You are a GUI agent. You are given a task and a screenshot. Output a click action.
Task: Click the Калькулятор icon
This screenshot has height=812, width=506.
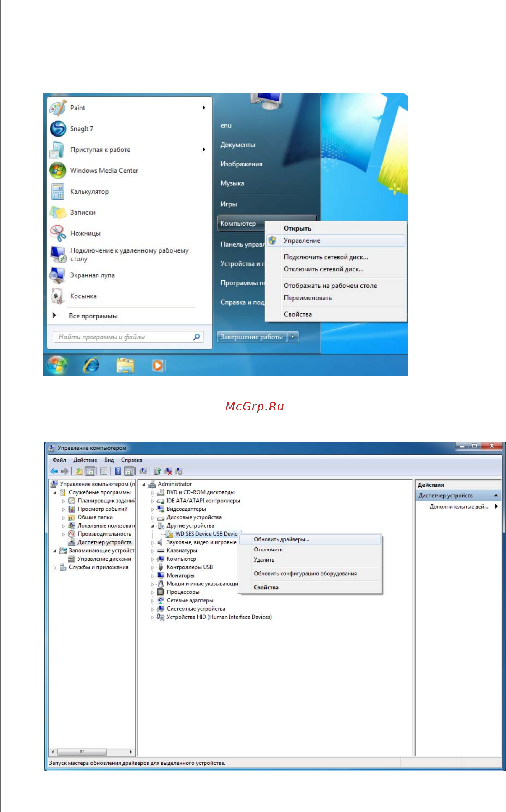click(58, 191)
